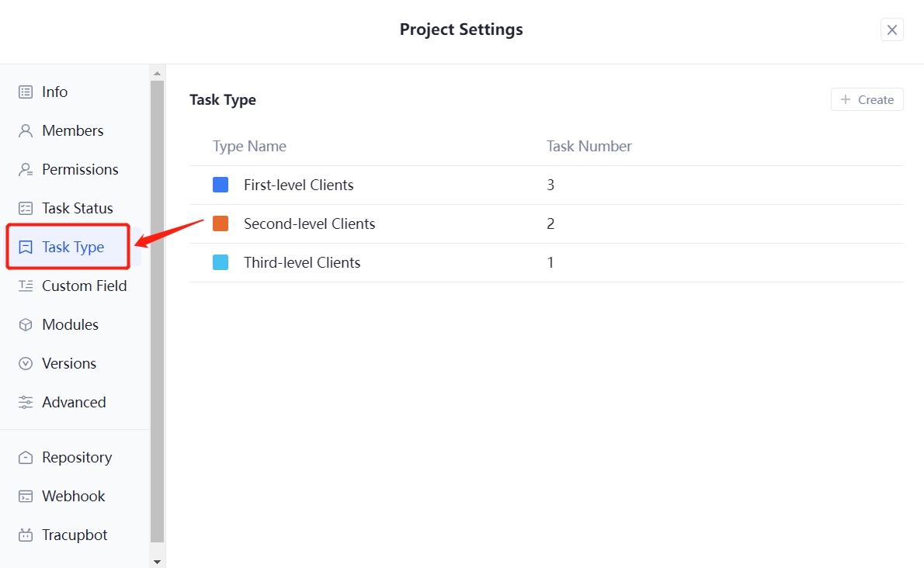Click the Tracupbot robot icon
Screen dimensions: 924x568
[26, 535]
